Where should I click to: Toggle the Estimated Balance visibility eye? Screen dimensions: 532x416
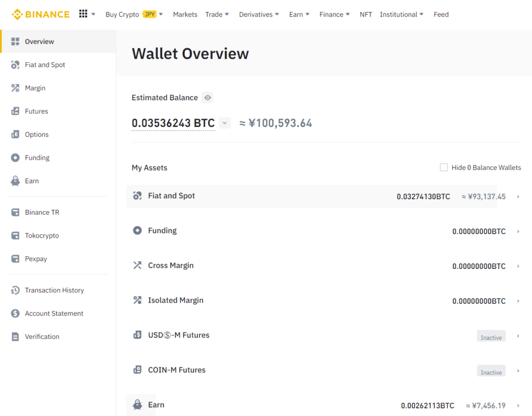(207, 98)
